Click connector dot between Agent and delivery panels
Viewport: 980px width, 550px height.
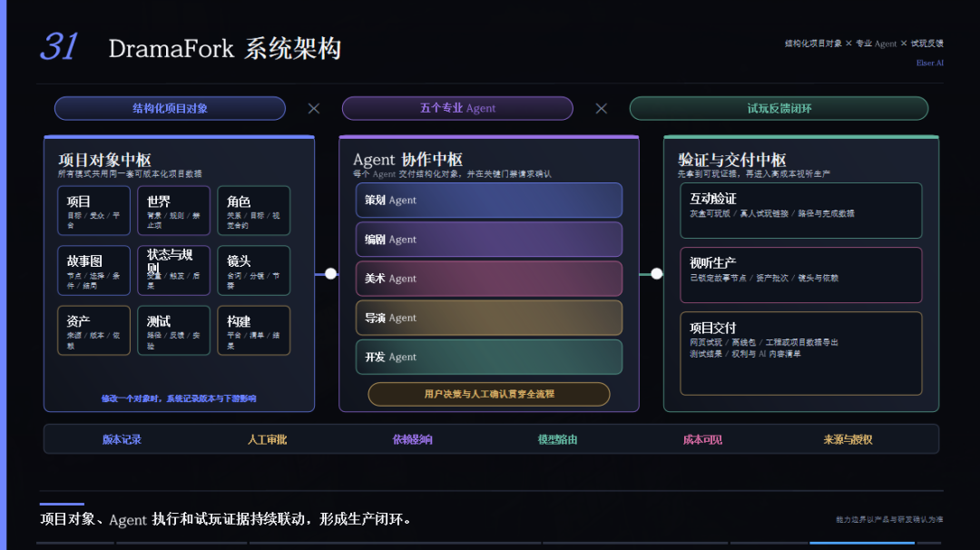coord(656,273)
